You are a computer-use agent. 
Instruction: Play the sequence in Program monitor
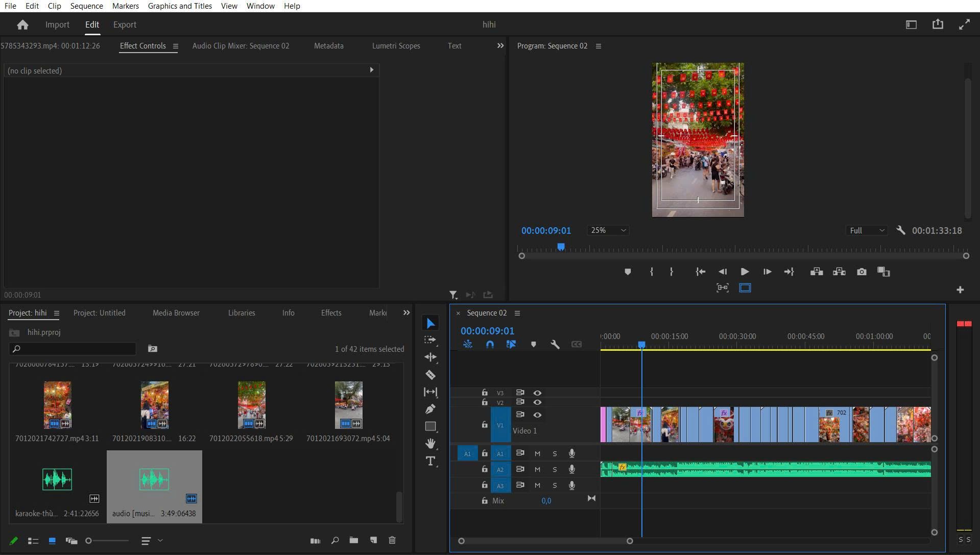(745, 272)
